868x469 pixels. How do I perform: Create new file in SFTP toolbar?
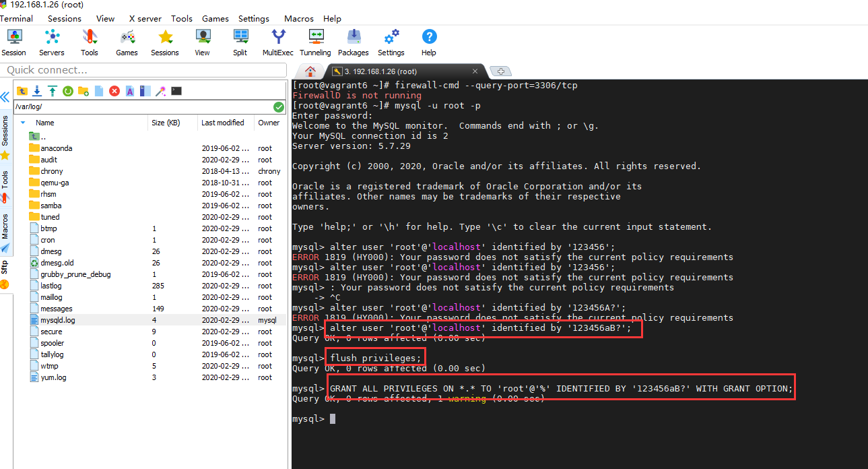click(99, 91)
